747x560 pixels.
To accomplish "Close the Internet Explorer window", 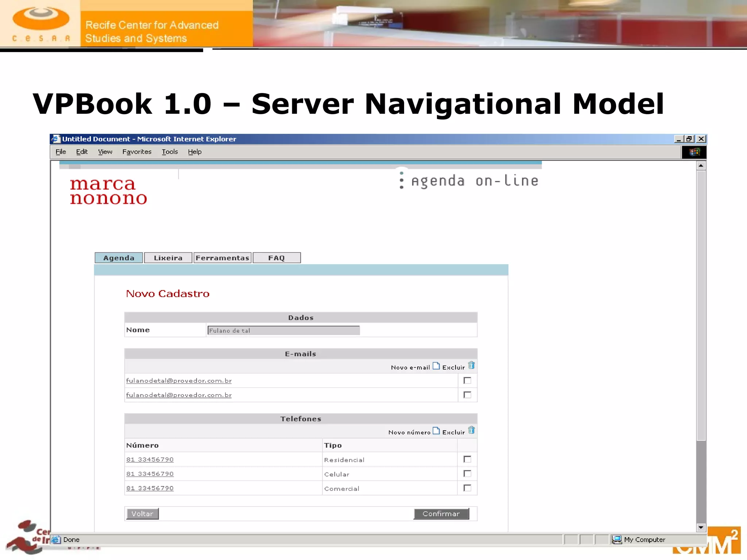I will [x=701, y=139].
